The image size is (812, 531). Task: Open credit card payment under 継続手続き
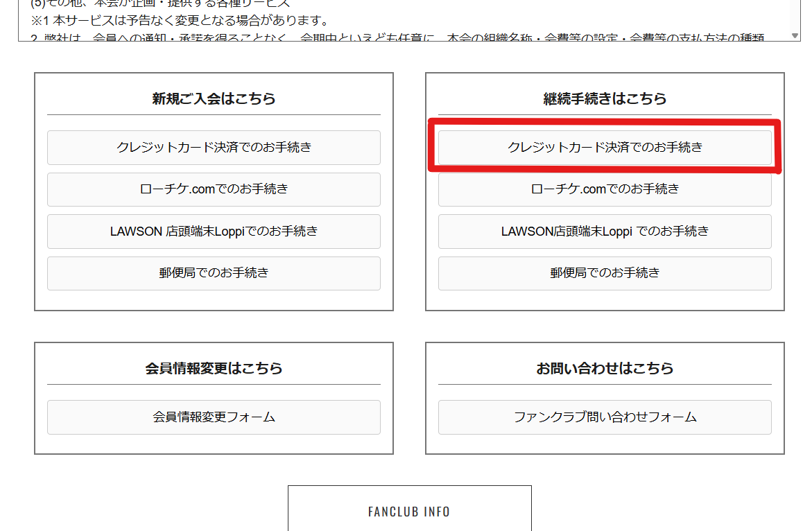[x=605, y=148]
